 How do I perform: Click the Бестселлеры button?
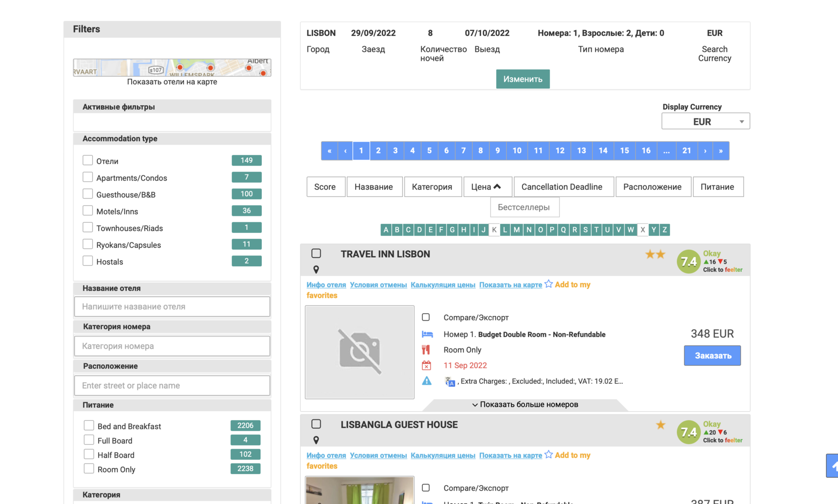tap(524, 207)
